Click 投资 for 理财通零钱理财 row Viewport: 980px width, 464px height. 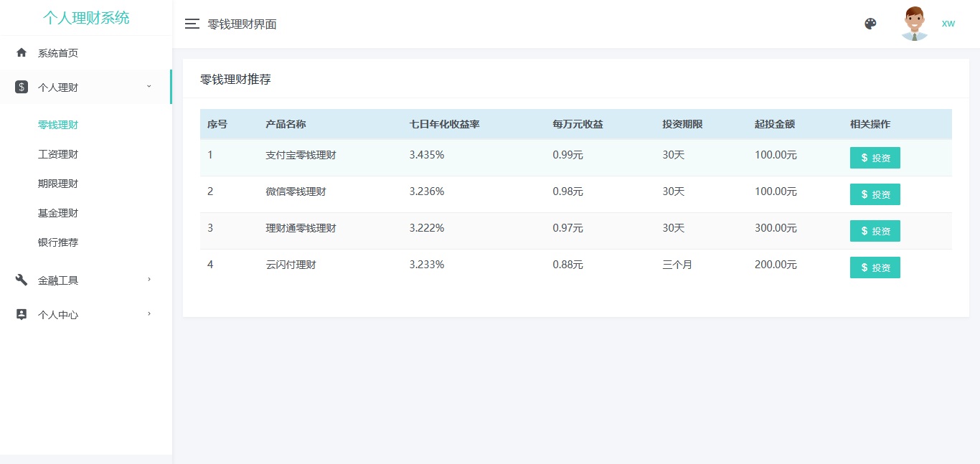(x=875, y=231)
